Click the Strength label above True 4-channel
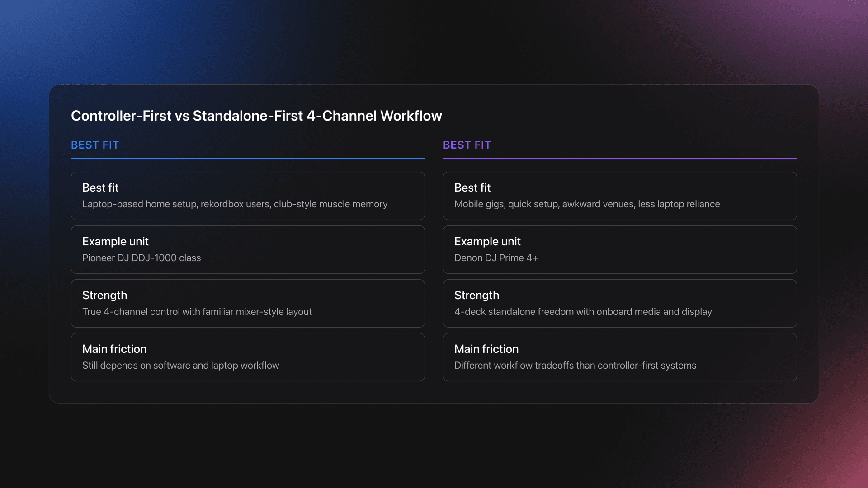868x488 pixels. click(x=104, y=296)
